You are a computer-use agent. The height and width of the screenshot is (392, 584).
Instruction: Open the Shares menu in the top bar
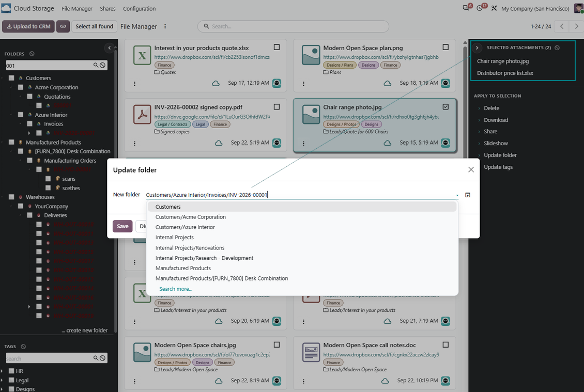(x=107, y=9)
